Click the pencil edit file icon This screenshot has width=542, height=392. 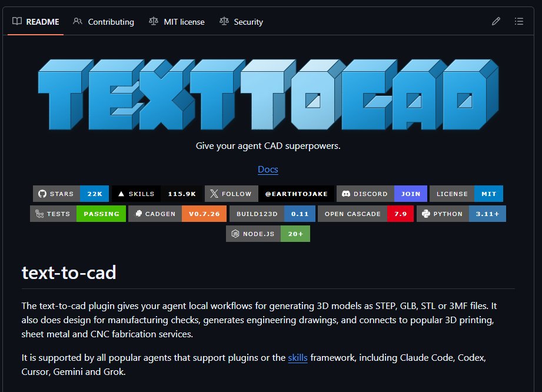[x=496, y=21]
